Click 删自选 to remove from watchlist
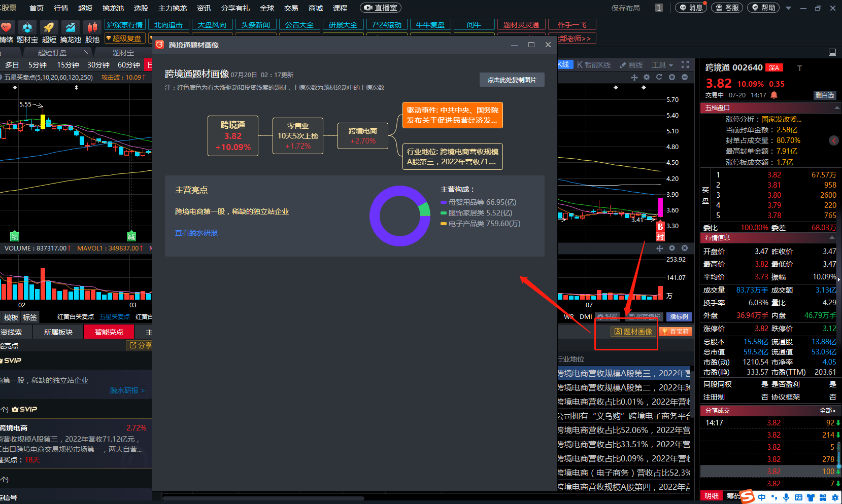 pyautogui.click(x=825, y=95)
